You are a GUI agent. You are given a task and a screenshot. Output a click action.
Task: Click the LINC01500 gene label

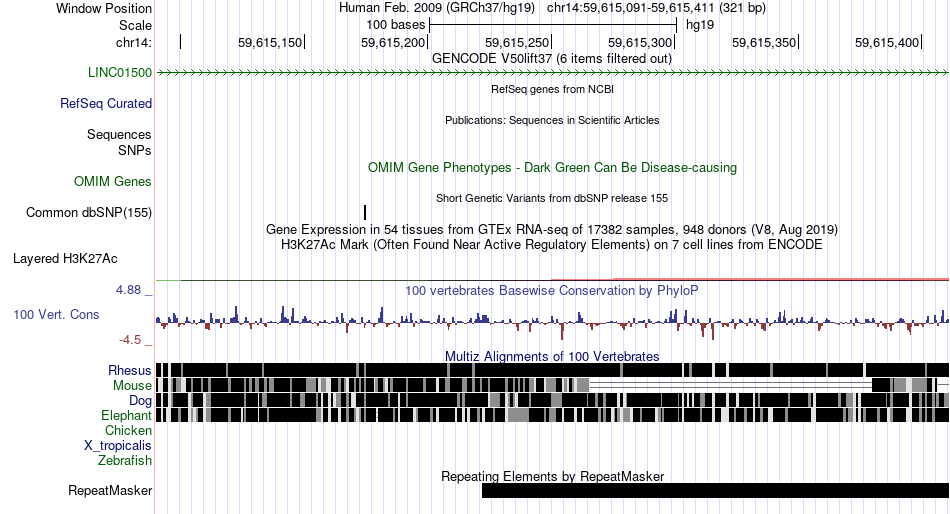(x=120, y=73)
